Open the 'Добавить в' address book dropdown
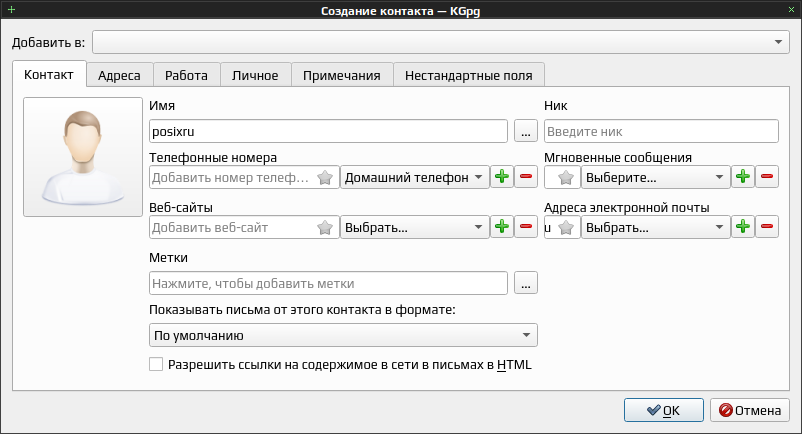802x434 pixels. pyautogui.click(x=441, y=42)
